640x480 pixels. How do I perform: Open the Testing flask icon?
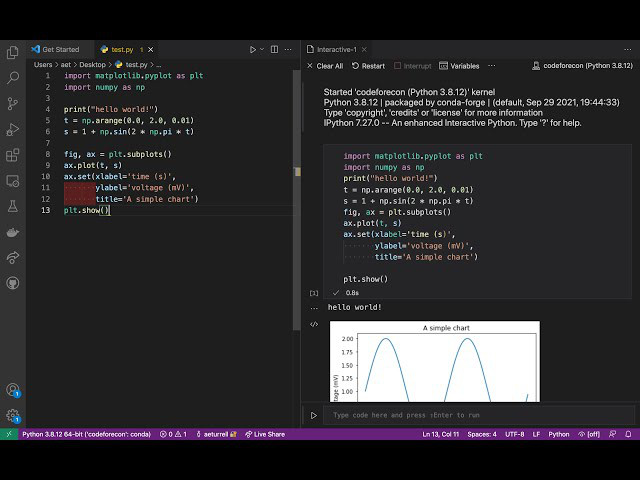13,206
